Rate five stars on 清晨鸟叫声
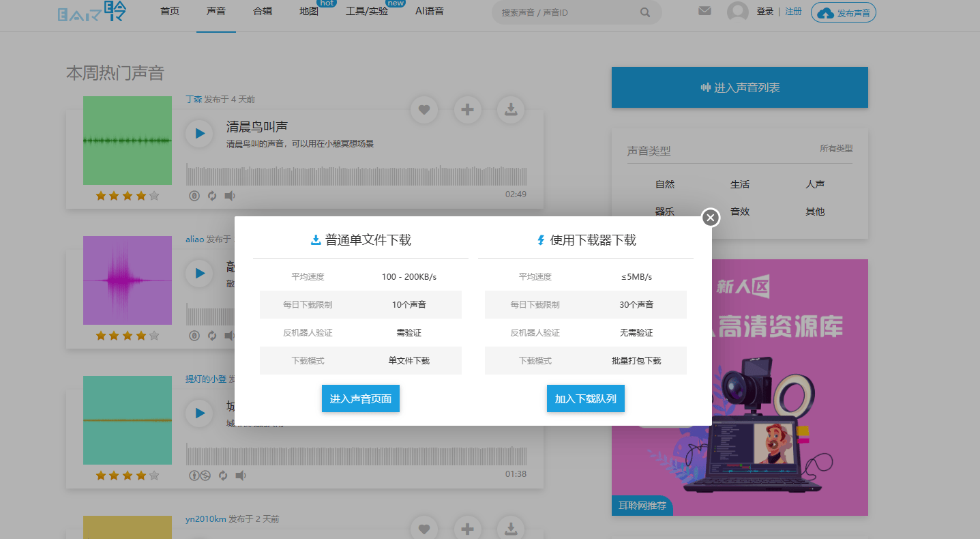The height and width of the screenshot is (539, 980). [155, 195]
